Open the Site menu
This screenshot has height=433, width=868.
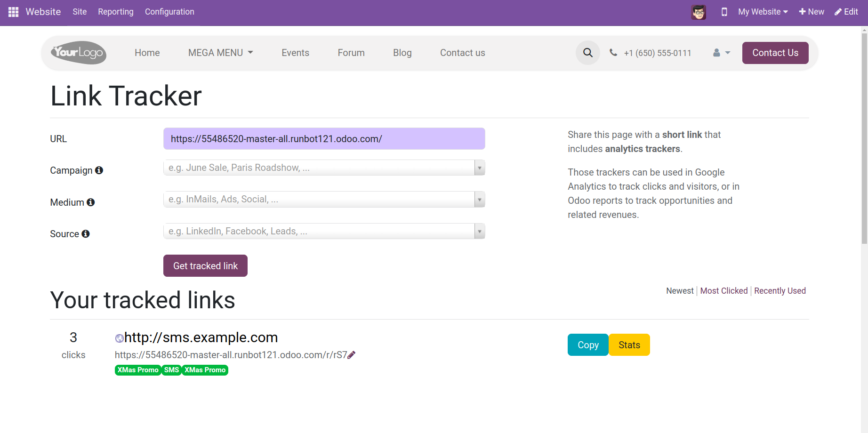(x=80, y=12)
